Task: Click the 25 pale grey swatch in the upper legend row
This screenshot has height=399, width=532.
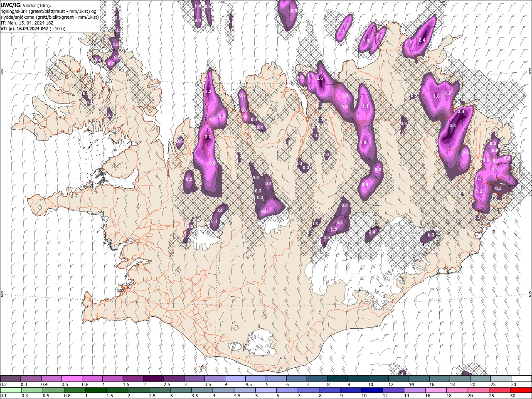Action: pos(501,379)
